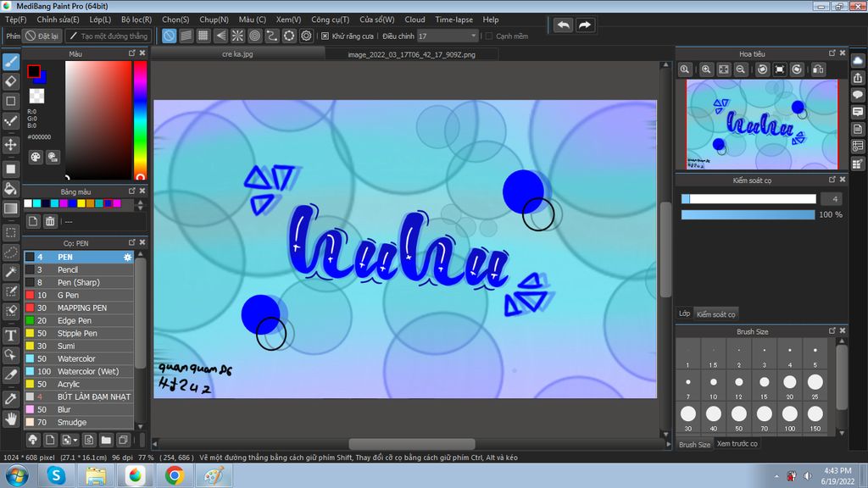Click the opacity 100 % slider

coord(748,214)
